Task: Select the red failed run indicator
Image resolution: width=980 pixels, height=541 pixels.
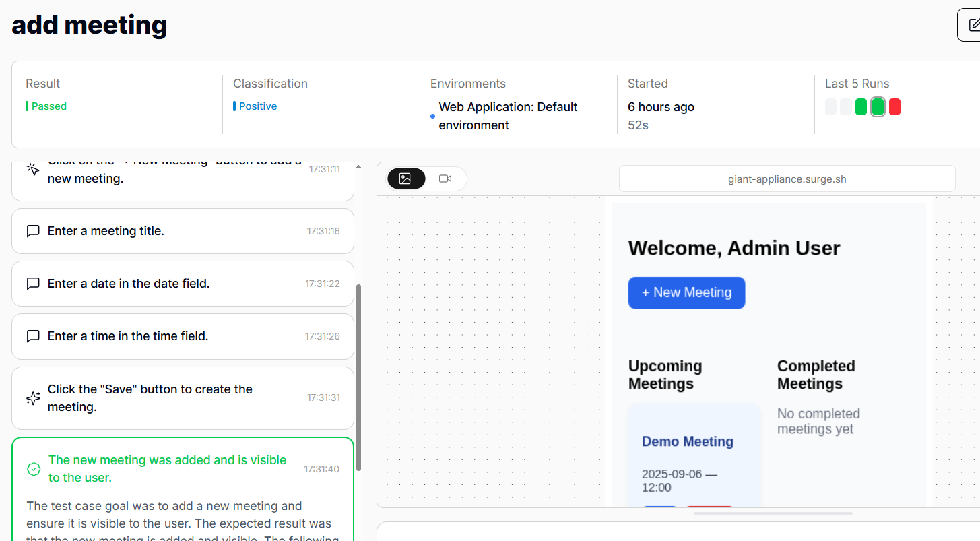Action: coord(894,107)
